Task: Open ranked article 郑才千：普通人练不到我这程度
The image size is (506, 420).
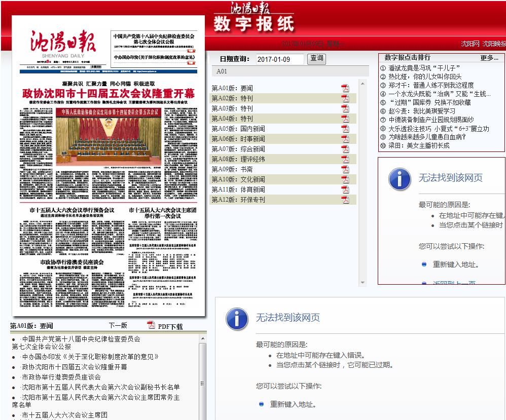Action: (431, 85)
